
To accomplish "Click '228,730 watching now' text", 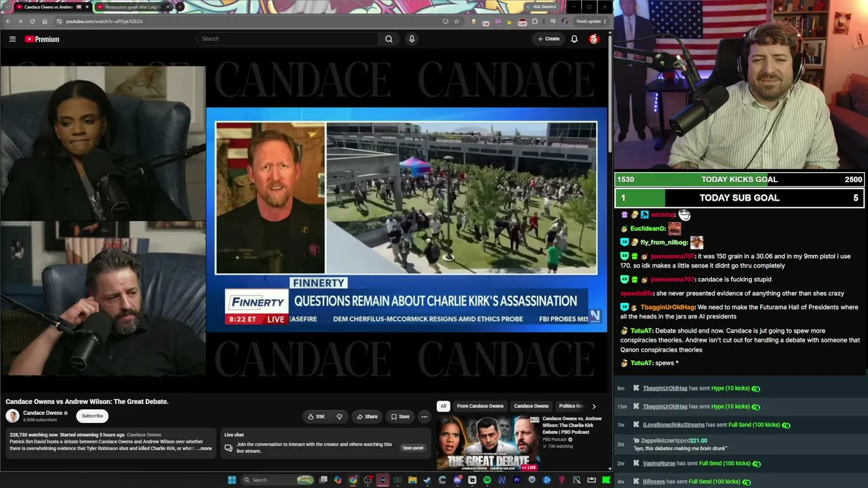I will (x=33, y=434).
